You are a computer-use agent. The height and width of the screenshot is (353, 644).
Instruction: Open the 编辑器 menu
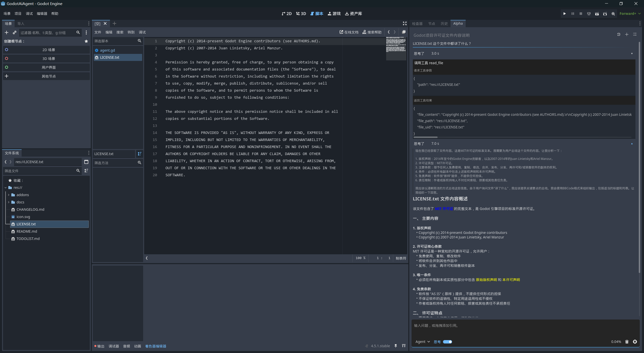[42, 14]
